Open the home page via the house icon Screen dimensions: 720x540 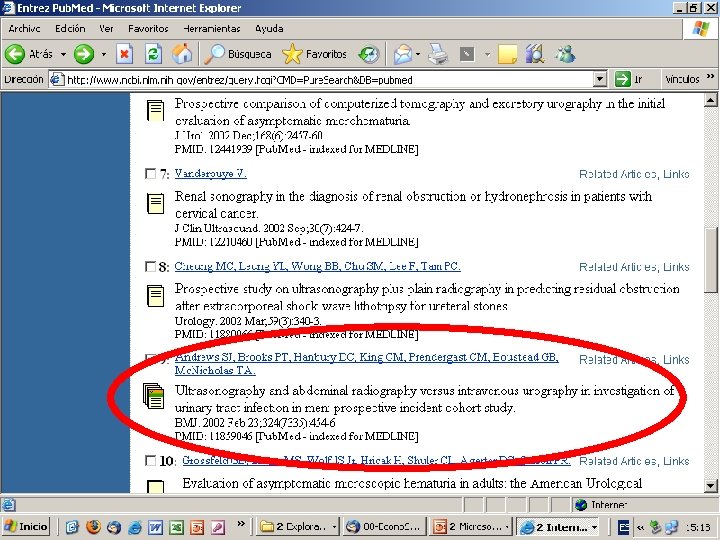click(182, 54)
